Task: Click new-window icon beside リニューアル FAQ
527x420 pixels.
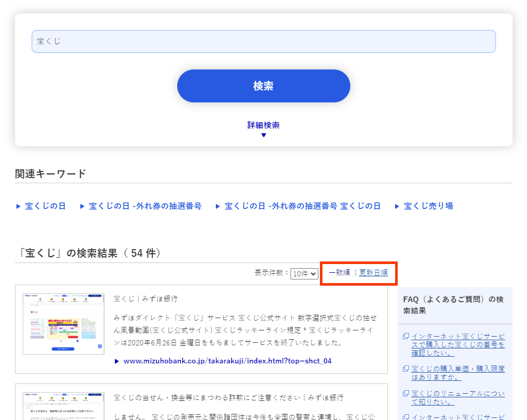Action: click(x=406, y=393)
